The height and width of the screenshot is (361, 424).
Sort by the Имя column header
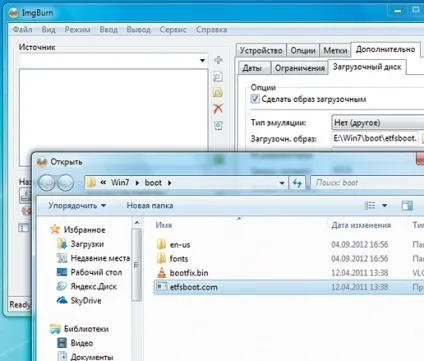(x=164, y=225)
